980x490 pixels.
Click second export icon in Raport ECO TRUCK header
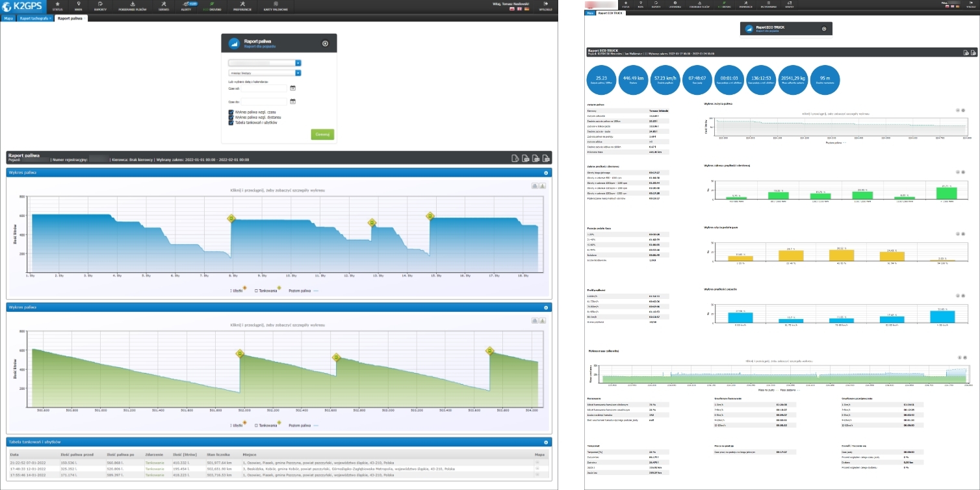[x=973, y=53]
